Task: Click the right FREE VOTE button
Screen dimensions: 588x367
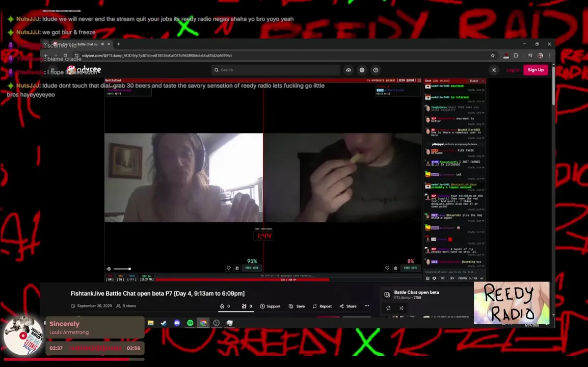Action: click(x=411, y=268)
